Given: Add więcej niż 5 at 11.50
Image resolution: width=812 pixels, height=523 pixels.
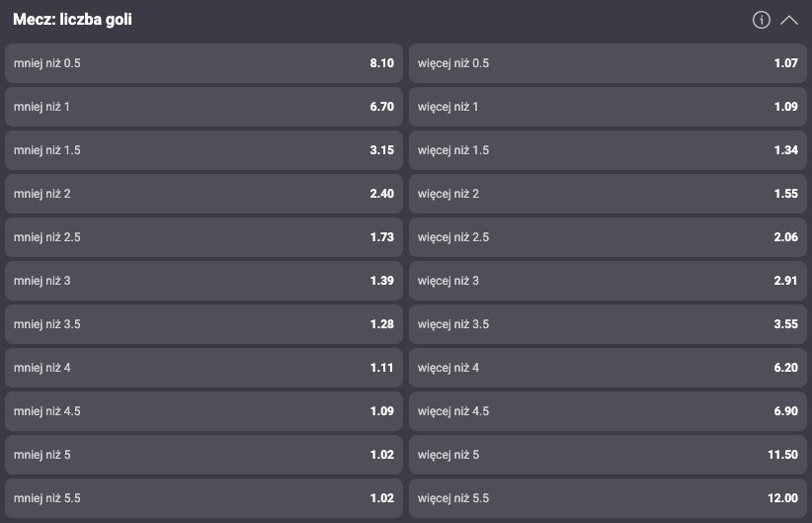Looking at the screenshot, I should [608, 455].
